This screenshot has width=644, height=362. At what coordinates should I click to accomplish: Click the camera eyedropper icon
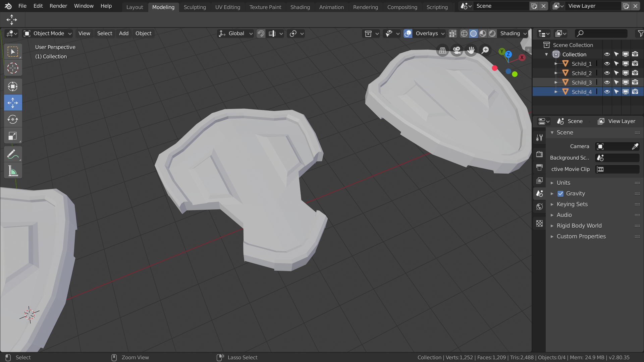coord(635,146)
